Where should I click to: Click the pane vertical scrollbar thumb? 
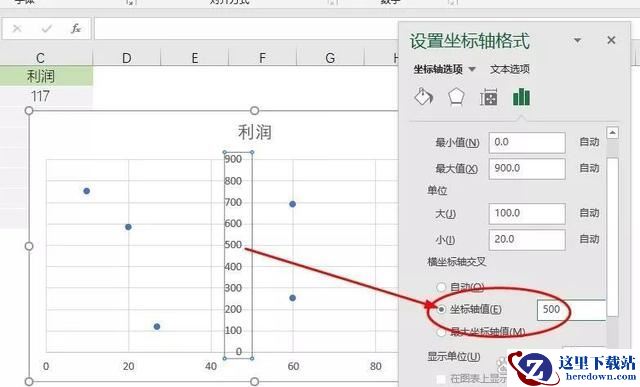point(613,237)
